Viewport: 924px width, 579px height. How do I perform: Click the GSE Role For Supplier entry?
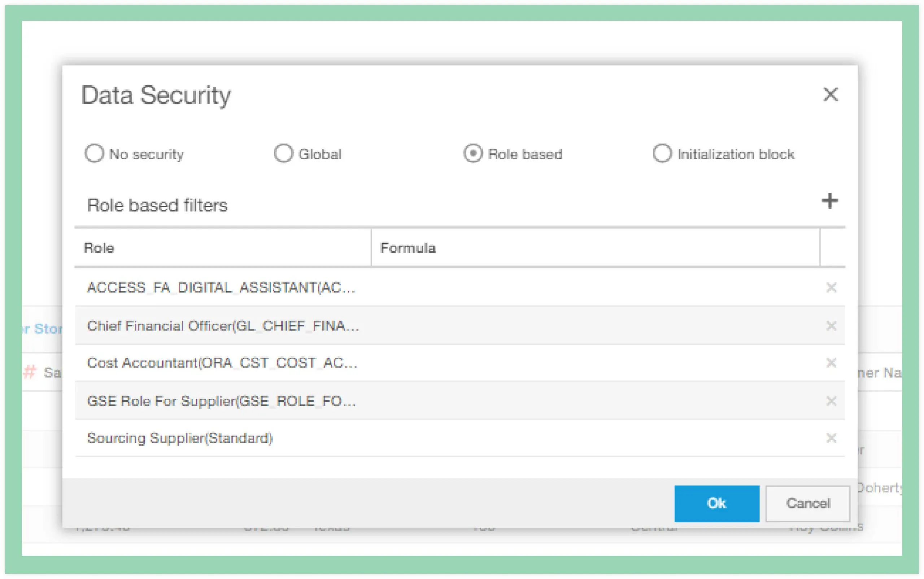(221, 401)
